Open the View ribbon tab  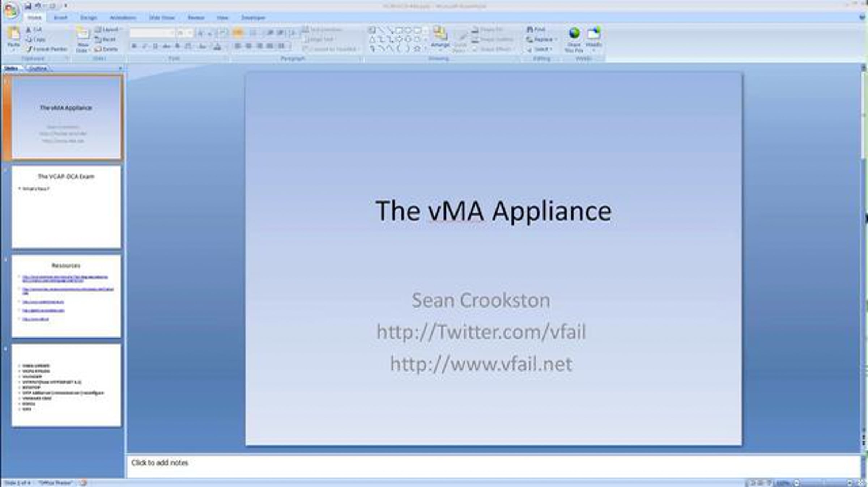tap(222, 17)
